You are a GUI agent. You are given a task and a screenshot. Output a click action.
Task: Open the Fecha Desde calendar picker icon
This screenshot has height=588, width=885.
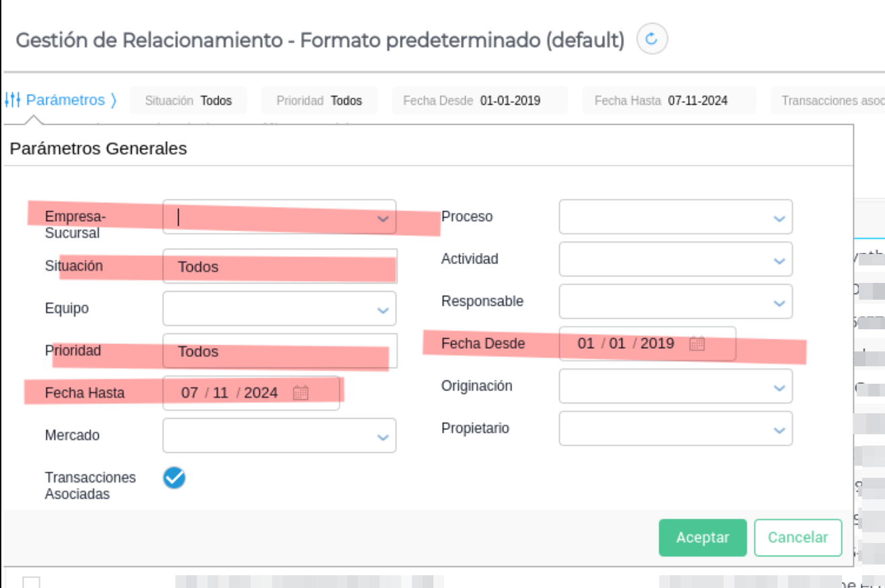[697, 344]
